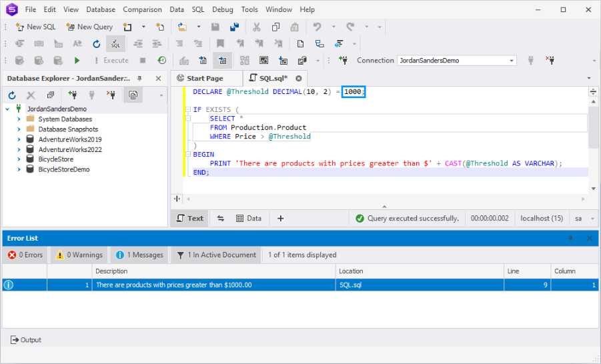Click the New Query button
Viewport: 601px width, 364px height.
pyautogui.click(x=89, y=27)
